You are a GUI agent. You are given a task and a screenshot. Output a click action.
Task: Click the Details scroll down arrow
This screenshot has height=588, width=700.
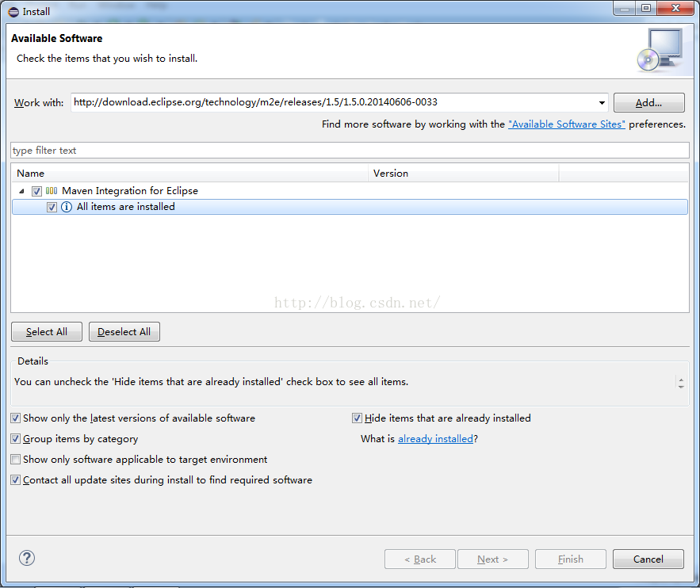point(681,387)
